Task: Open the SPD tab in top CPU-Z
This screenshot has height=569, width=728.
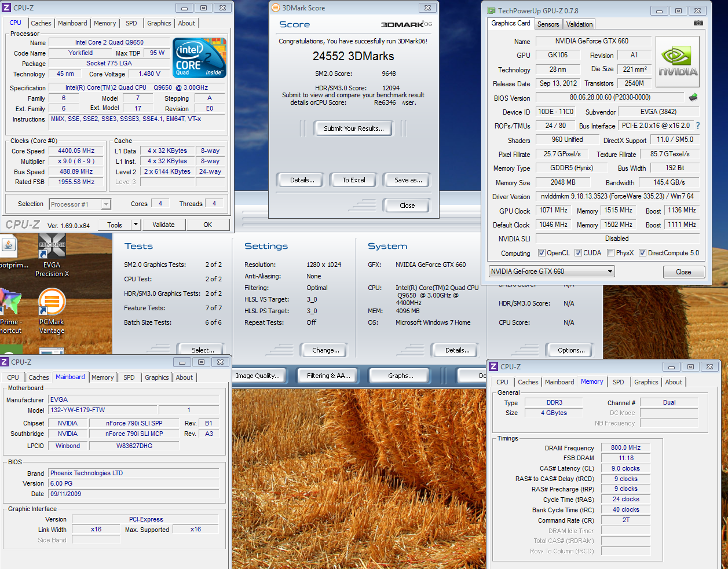Action: click(131, 23)
